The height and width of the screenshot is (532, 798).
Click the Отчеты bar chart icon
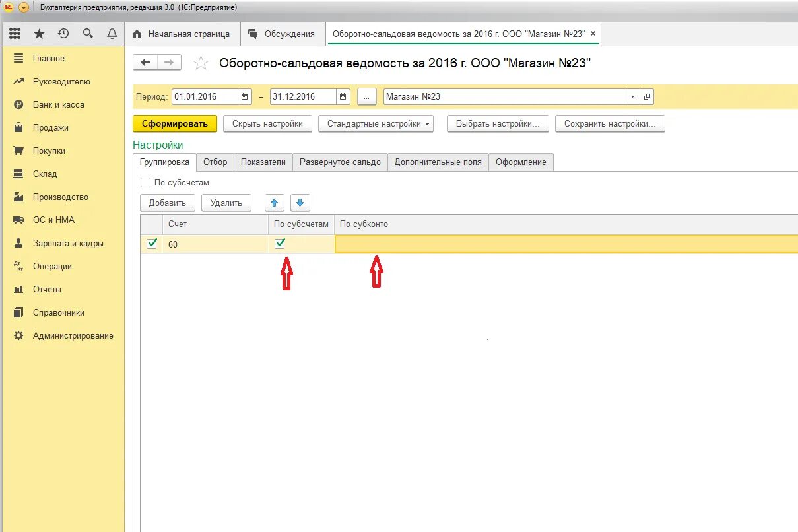click(x=18, y=289)
